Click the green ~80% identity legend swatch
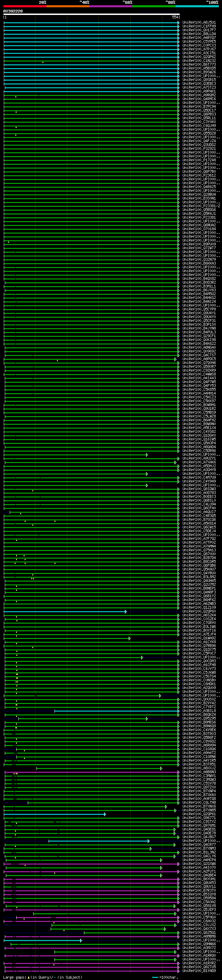 [154, 6]
